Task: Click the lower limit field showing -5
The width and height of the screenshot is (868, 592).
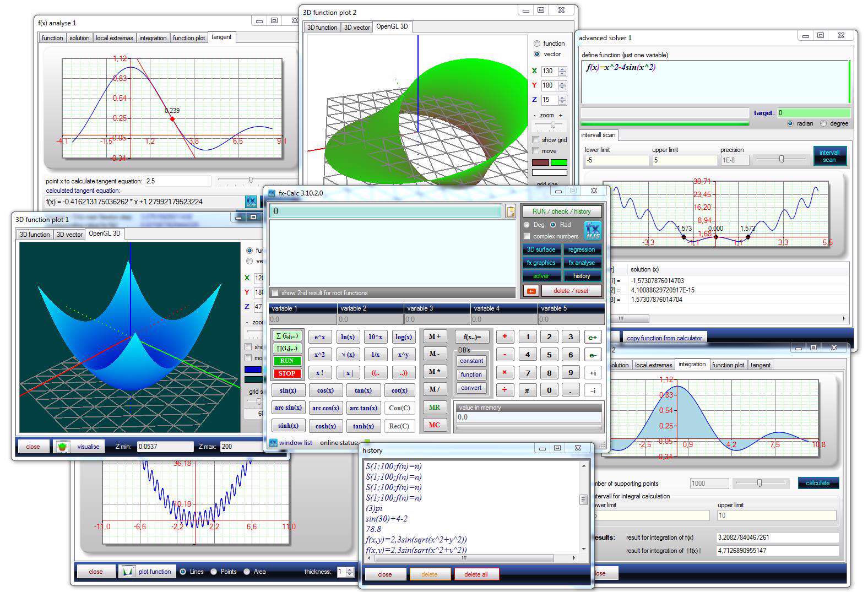Action: tap(617, 160)
